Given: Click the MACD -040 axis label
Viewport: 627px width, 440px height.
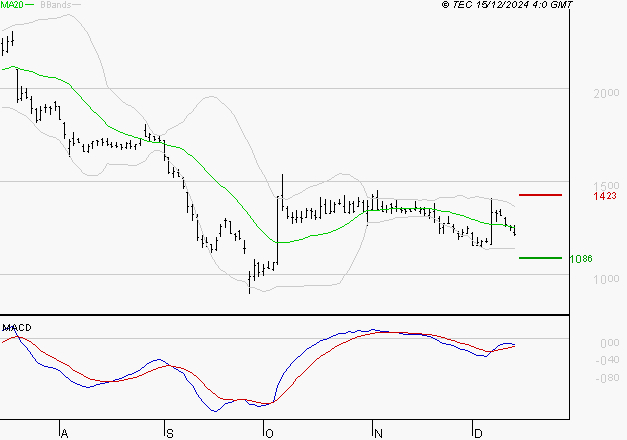Looking at the screenshot, I should tap(607, 360).
